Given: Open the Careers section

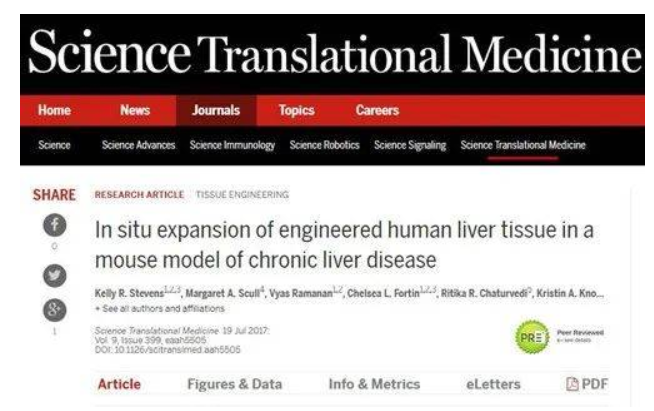Looking at the screenshot, I should 377,110.
